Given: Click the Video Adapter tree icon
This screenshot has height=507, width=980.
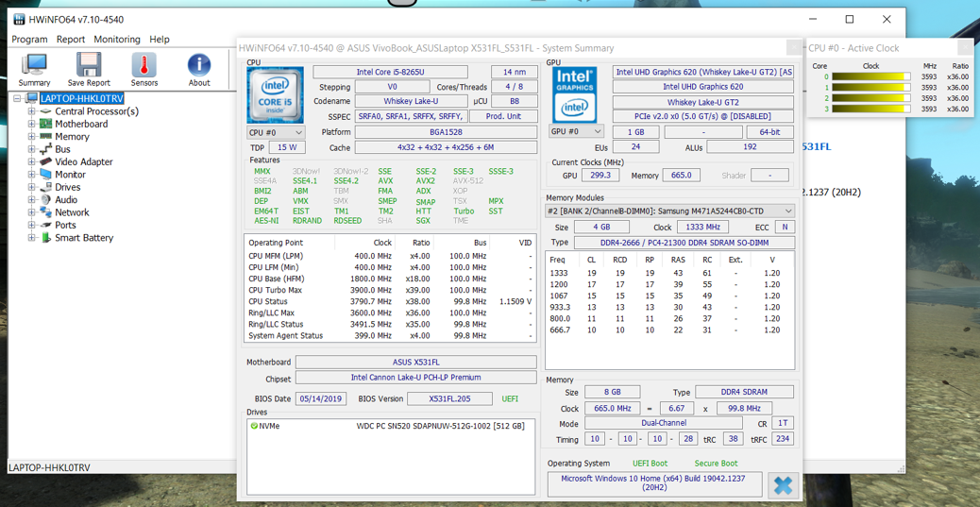Looking at the screenshot, I should (45, 161).
